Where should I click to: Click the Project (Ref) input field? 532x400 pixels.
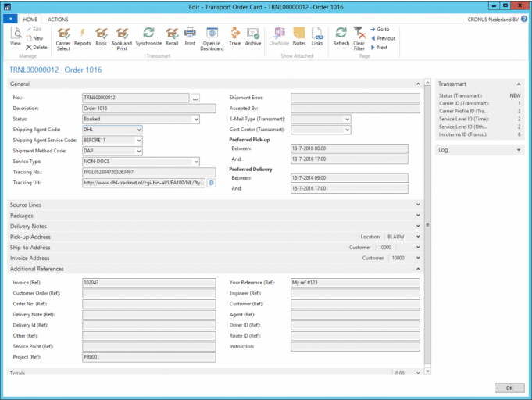(148, 357)
